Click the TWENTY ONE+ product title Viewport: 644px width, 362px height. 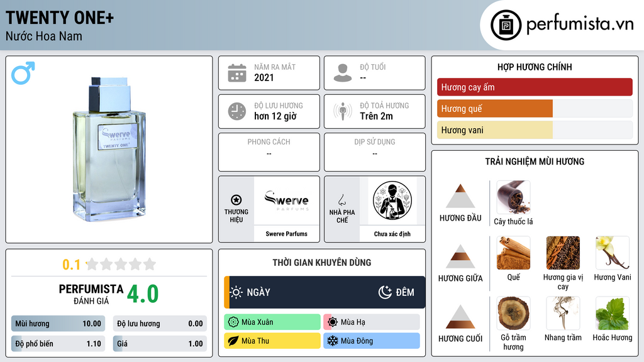pos(60,18)
